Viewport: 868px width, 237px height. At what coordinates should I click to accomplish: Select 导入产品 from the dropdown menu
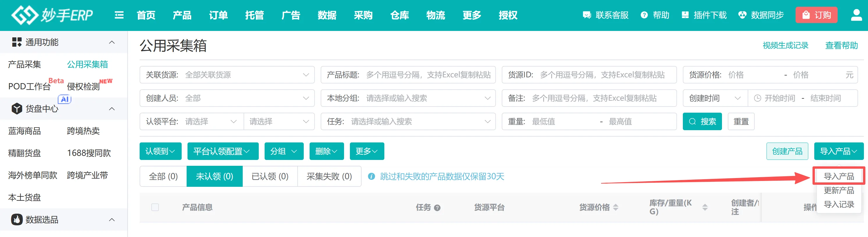[838, 176]
